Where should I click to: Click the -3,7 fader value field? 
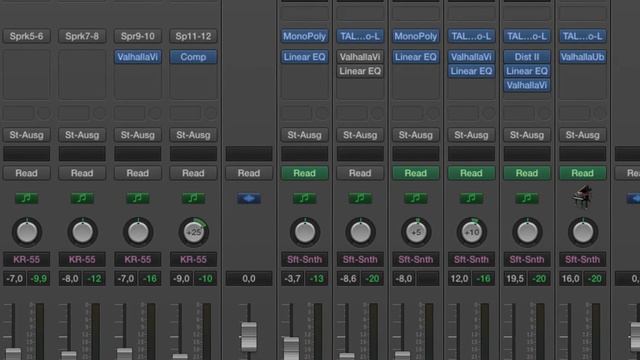tap(293, 279)
